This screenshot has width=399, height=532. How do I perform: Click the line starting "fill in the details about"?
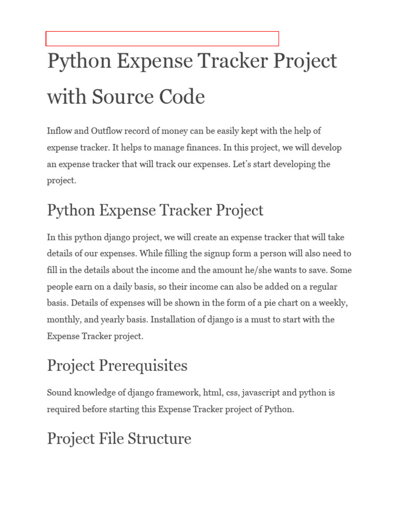click(199, 270)
